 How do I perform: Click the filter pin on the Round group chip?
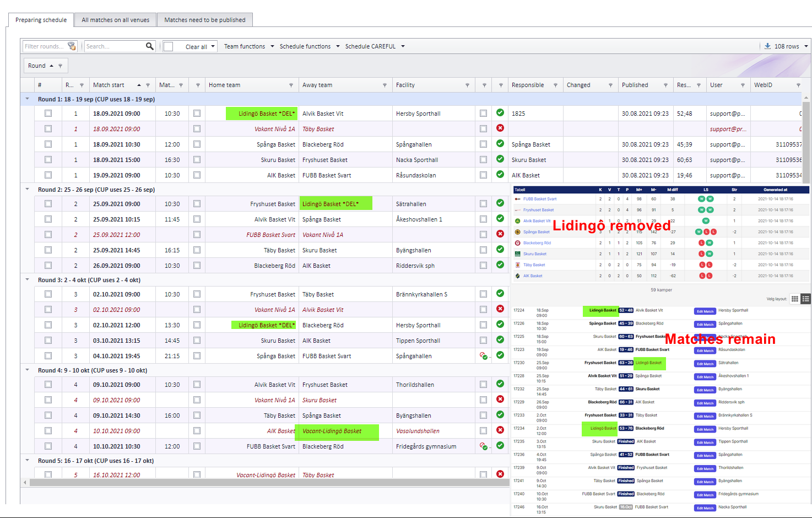61,66
